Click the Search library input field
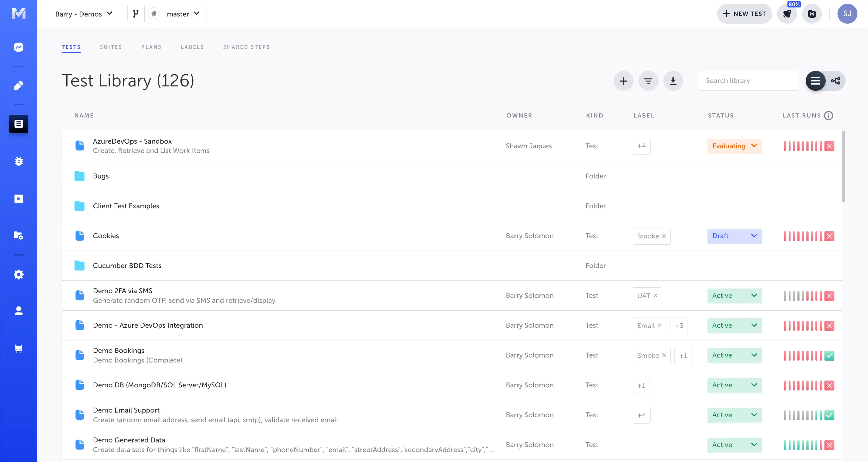The height and width of the screenshot is (462, 868). (748, 81)
